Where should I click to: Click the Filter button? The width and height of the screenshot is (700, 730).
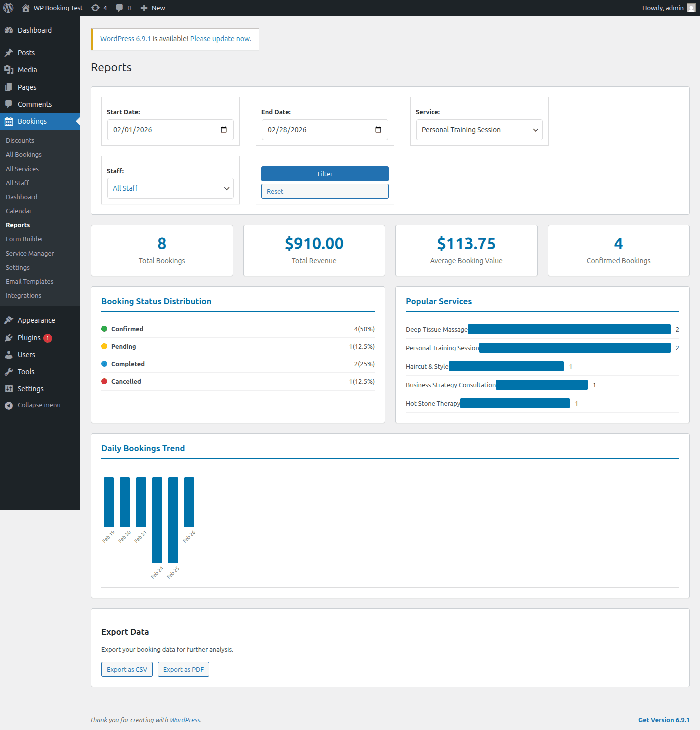(324, 174)
